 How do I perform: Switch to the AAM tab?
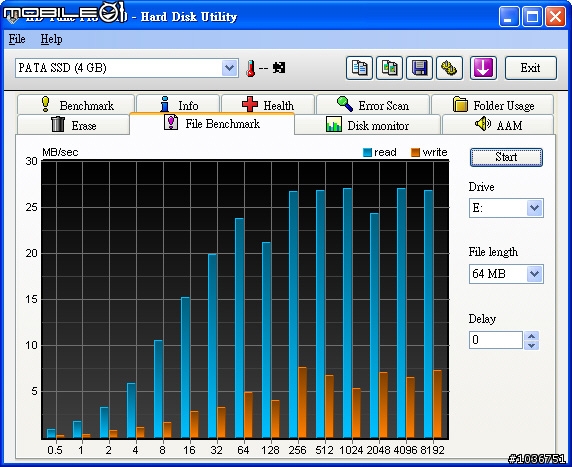tap(498, 125)
